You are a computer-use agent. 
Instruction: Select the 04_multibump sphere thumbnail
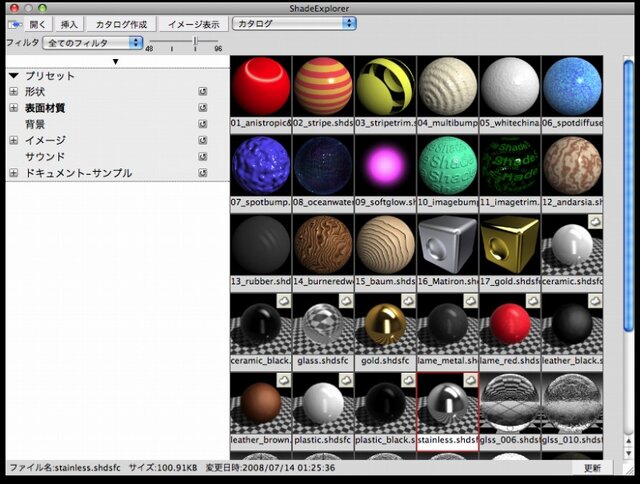pos(448,87)
